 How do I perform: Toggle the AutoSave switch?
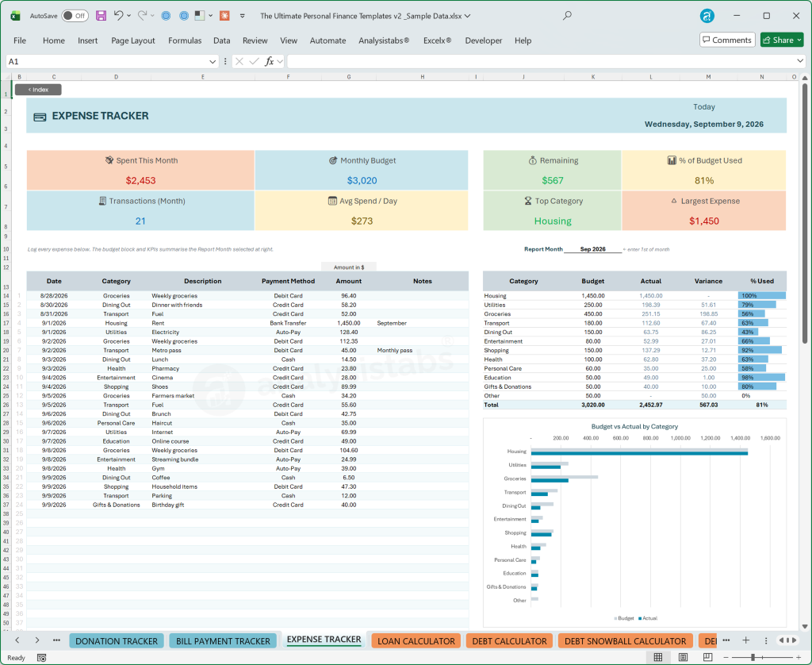(x=75, y=16)
